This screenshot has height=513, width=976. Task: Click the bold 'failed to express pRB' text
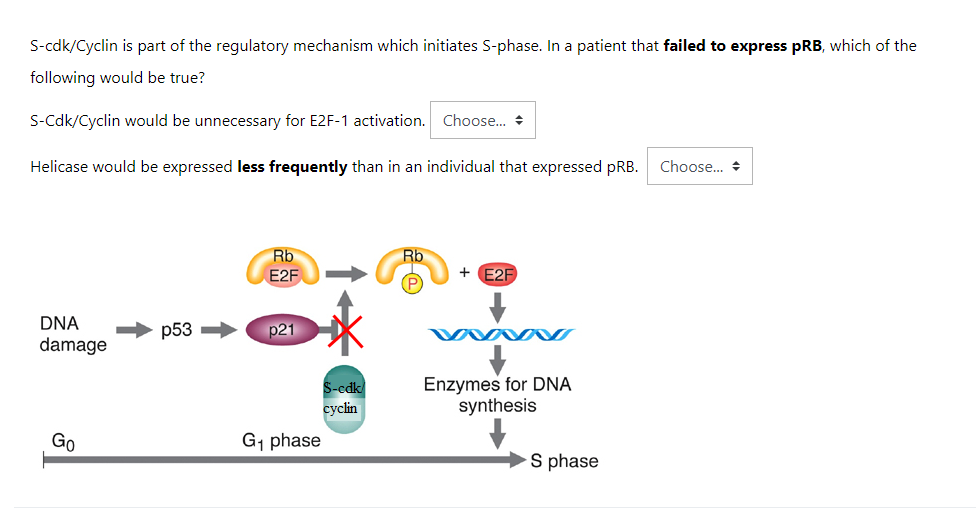(743, 46)
